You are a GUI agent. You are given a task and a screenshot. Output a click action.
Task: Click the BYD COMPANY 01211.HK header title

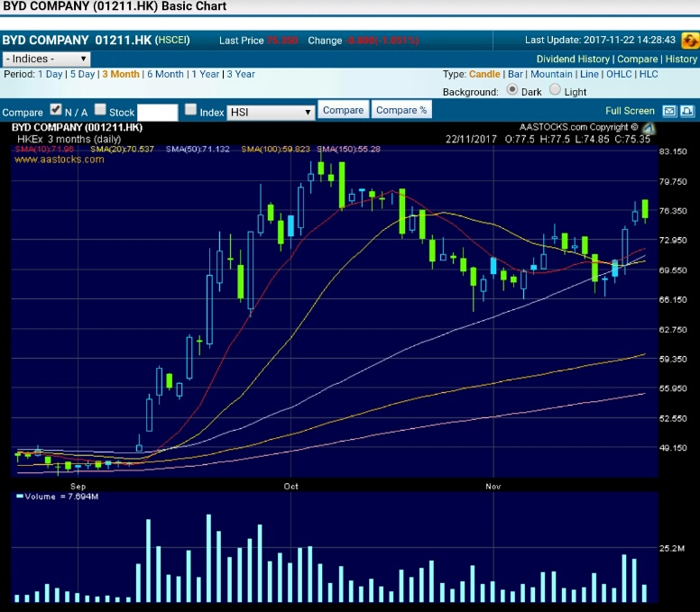click(77, 41)
